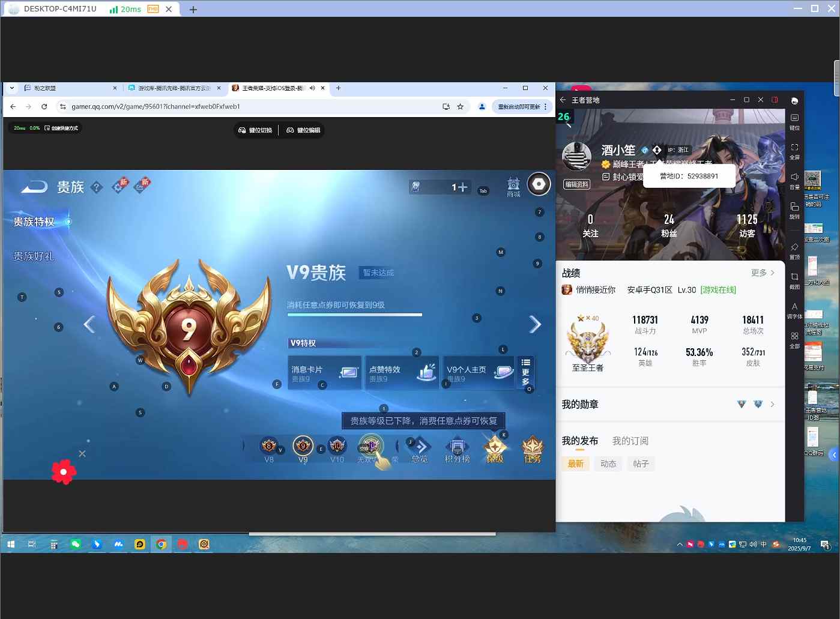Click the 粉丝 count 24

coord(669,226)
